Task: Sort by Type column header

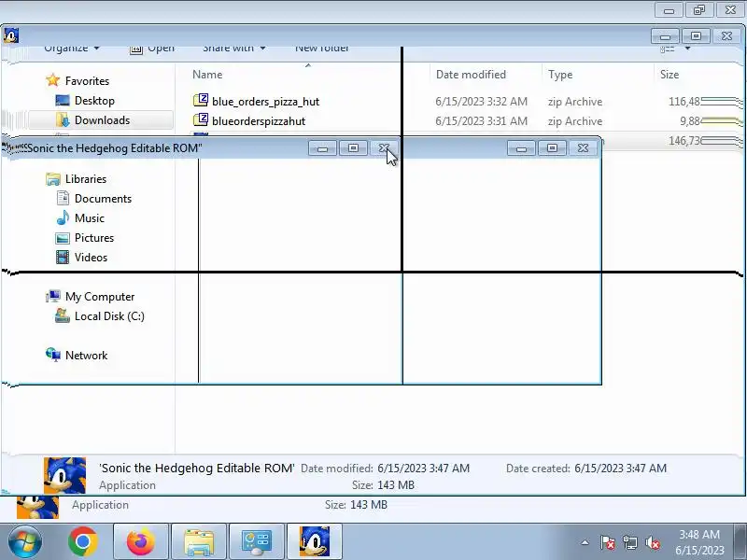Action: tap(560, 75)
